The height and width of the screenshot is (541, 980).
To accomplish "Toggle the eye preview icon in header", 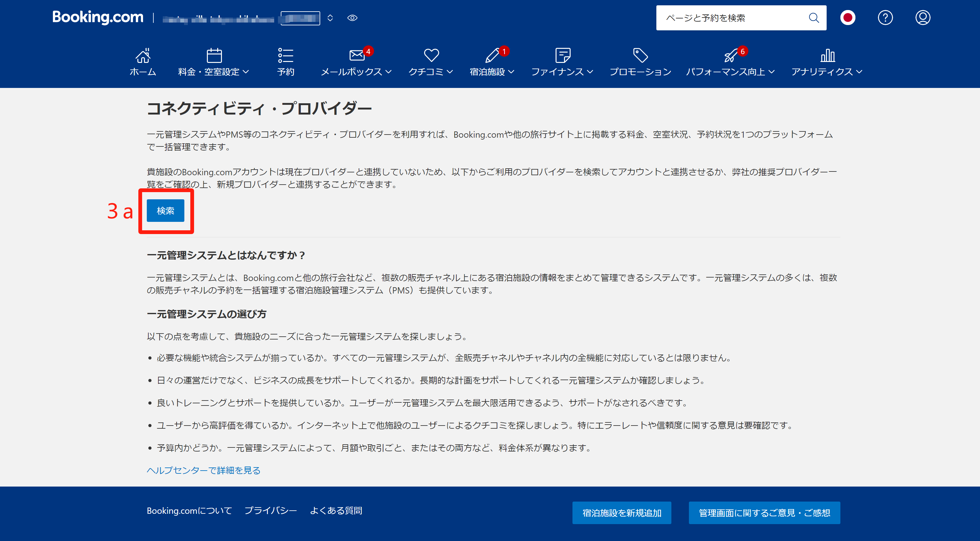I will [x=352, y=18].
